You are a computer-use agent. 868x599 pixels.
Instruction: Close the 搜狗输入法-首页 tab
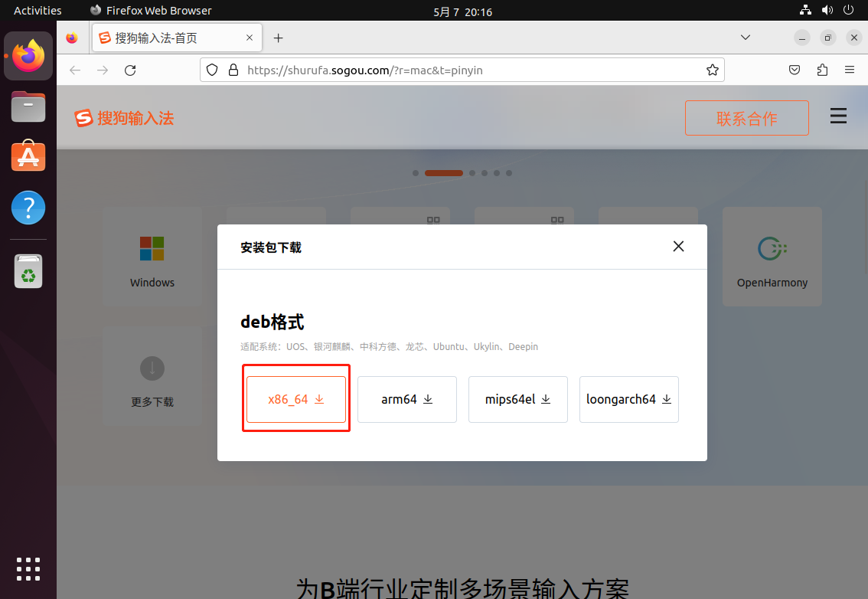point(250,38)
